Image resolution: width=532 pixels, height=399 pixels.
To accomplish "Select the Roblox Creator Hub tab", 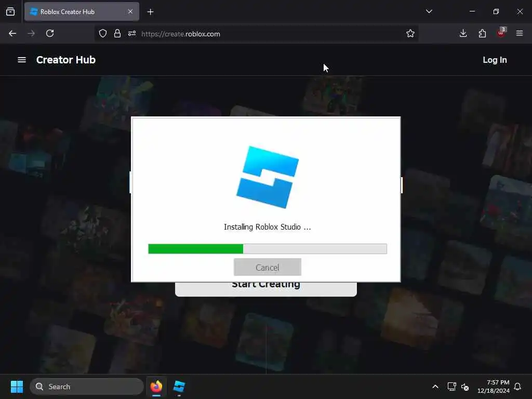I will coord(82,12).
